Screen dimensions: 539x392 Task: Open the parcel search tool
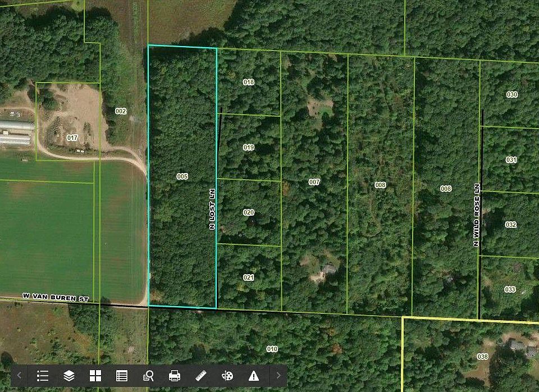click(148, 376)
